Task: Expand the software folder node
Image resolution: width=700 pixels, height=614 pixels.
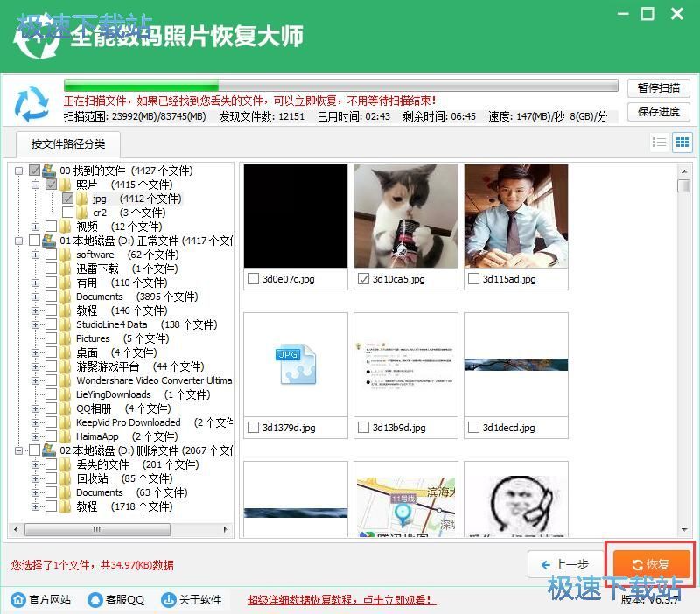Action: click(36, 255)
